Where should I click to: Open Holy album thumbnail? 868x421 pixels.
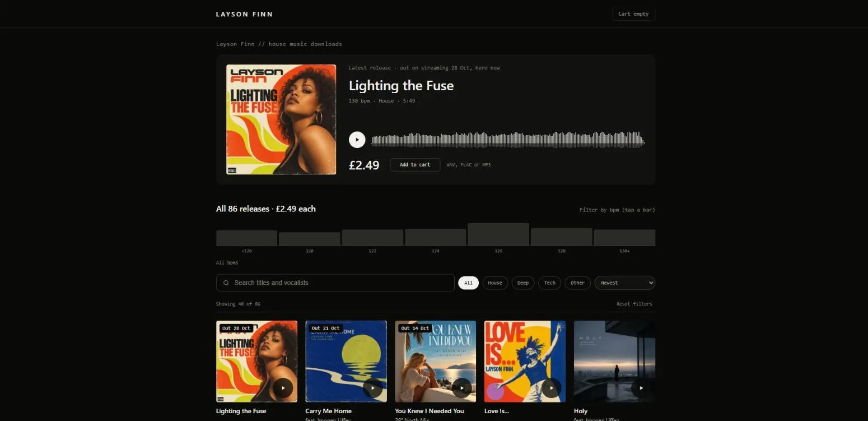614,361
